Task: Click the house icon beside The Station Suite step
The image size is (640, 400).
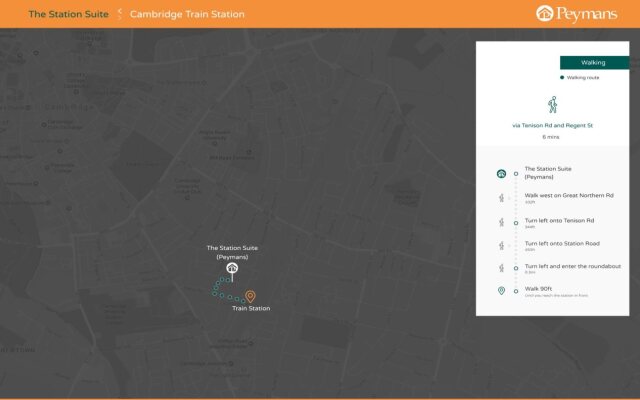Action: point(501,174)
